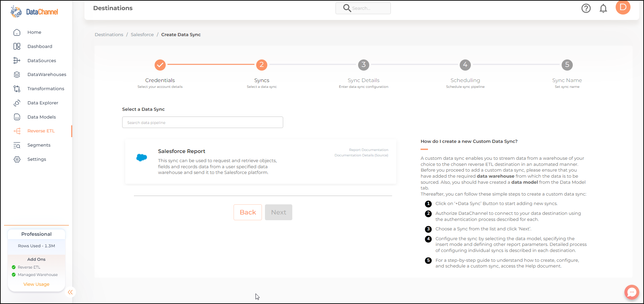644x304 pixels.
Task: Go to Destinations breadcrumb
Action: (x=109, y=35)
